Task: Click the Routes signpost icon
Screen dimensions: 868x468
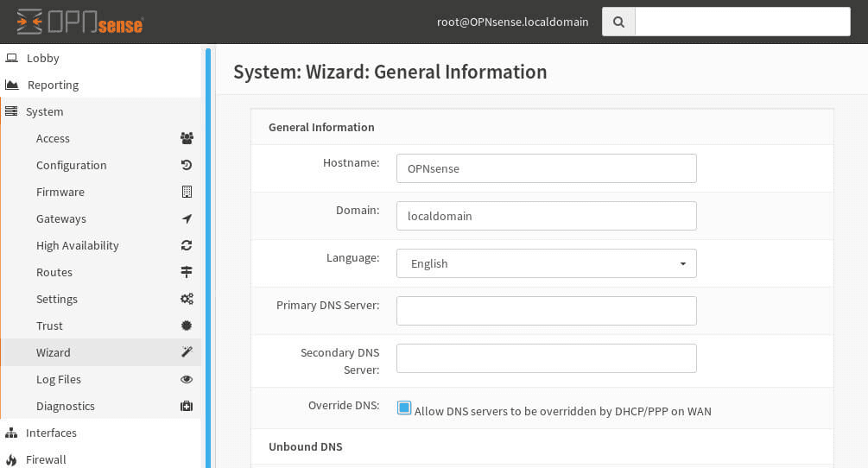Action: point(187,272)
